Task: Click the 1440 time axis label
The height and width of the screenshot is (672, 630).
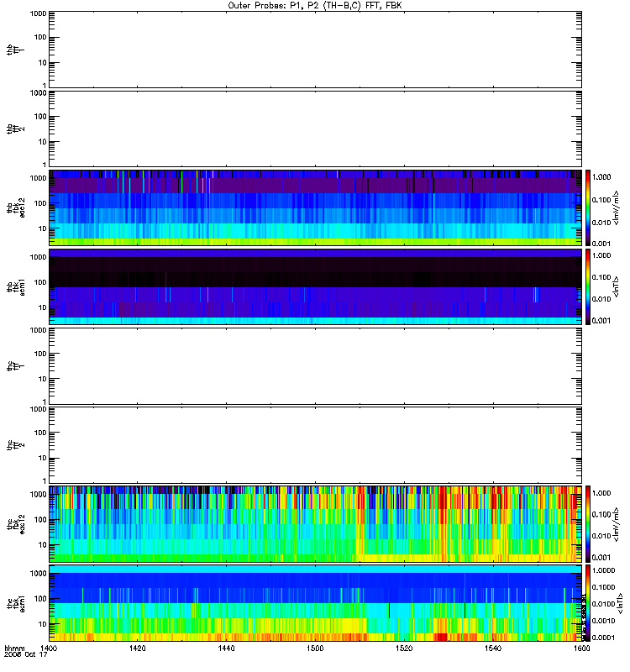Action: 226,648
